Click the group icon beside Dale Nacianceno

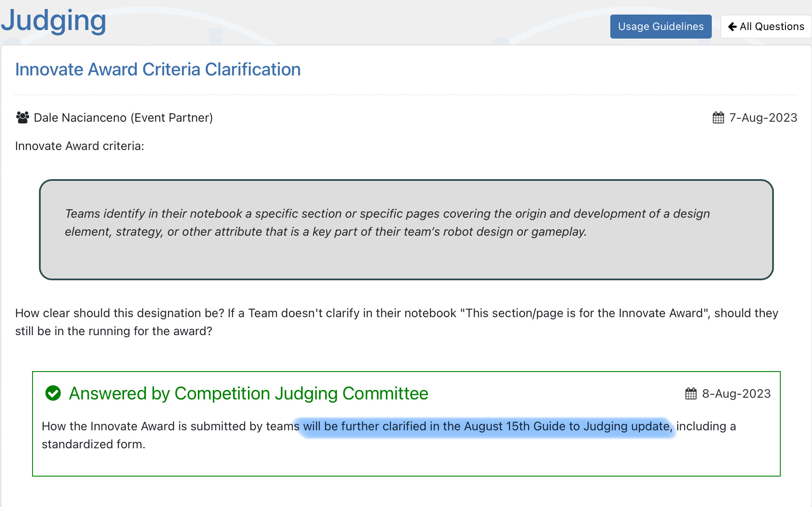coord(22,117)
